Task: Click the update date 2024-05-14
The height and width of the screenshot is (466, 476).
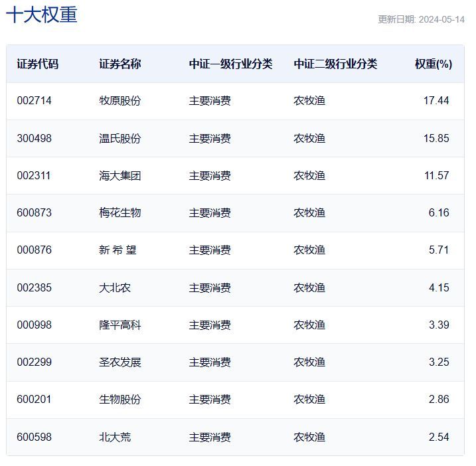Action: (441, 19)
